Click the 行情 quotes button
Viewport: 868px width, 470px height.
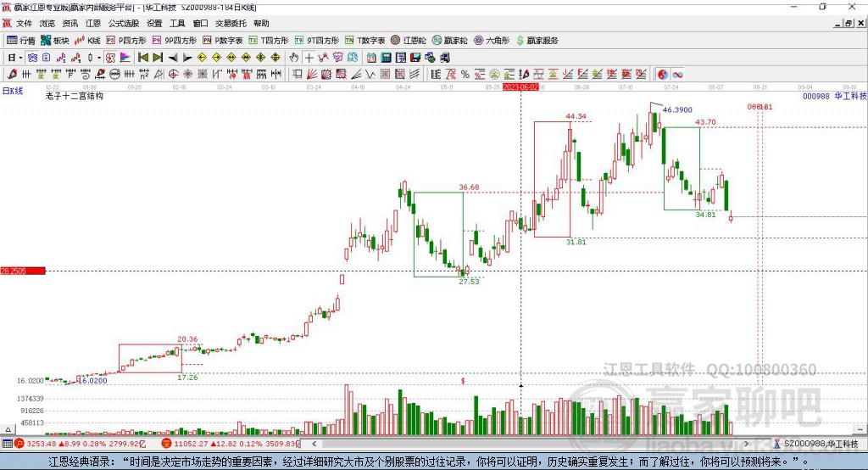coord(21,41)
